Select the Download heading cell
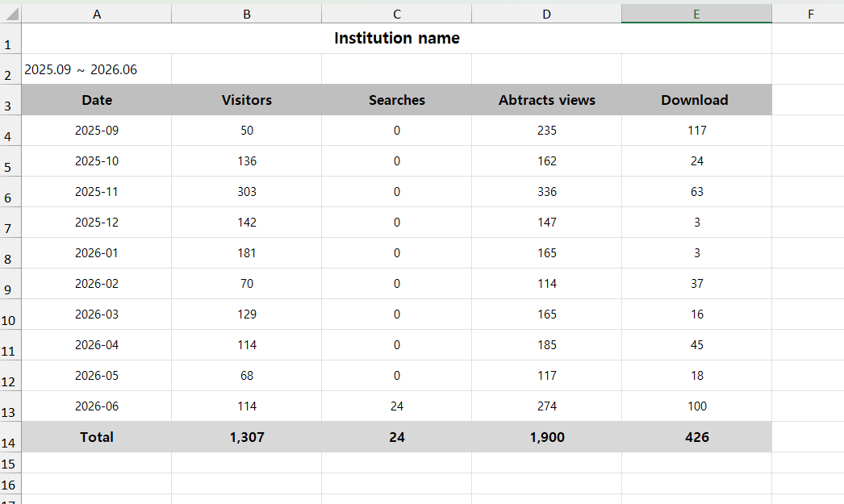 [696, 100]
